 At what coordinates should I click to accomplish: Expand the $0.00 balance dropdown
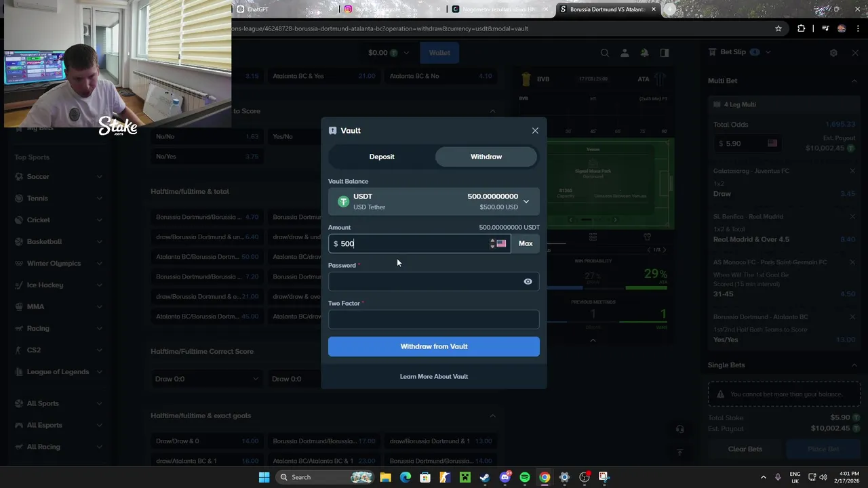pyautogui.click(x=389, y=53)
